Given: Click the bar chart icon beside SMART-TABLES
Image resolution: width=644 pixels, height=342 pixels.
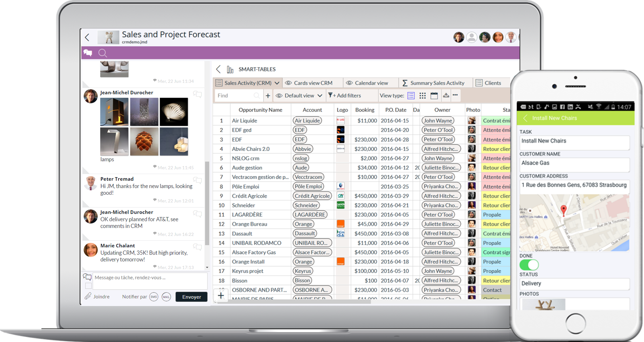Looking at the screenshot, I should pos(230,70).
